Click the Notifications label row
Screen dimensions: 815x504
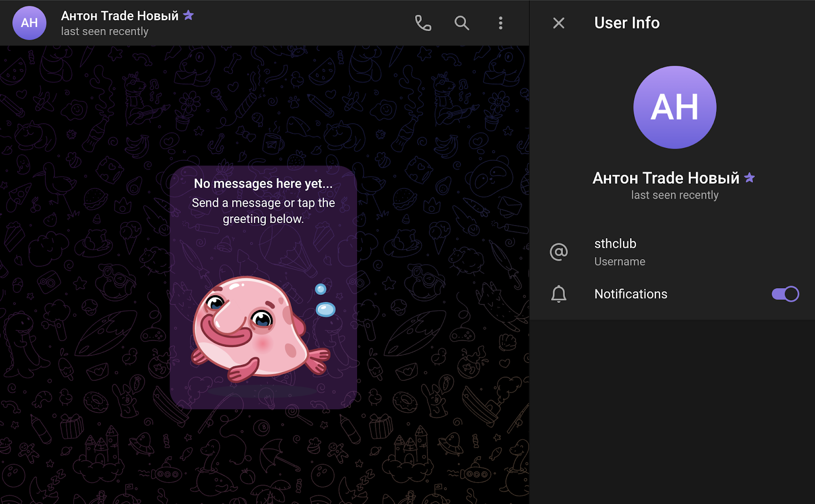click(x=631, y=294)
